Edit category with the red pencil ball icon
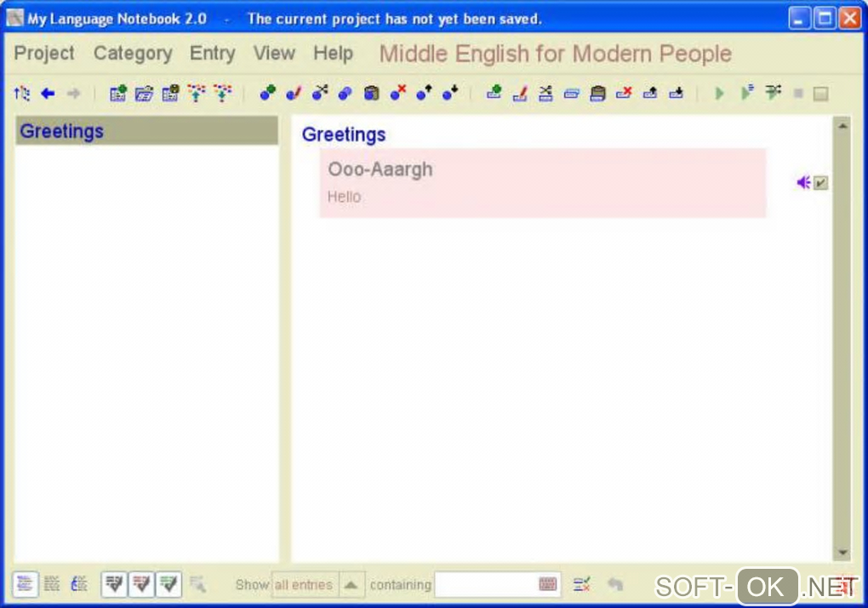The image size is (868, 608). pyautogui.click(x=294, y=93)
